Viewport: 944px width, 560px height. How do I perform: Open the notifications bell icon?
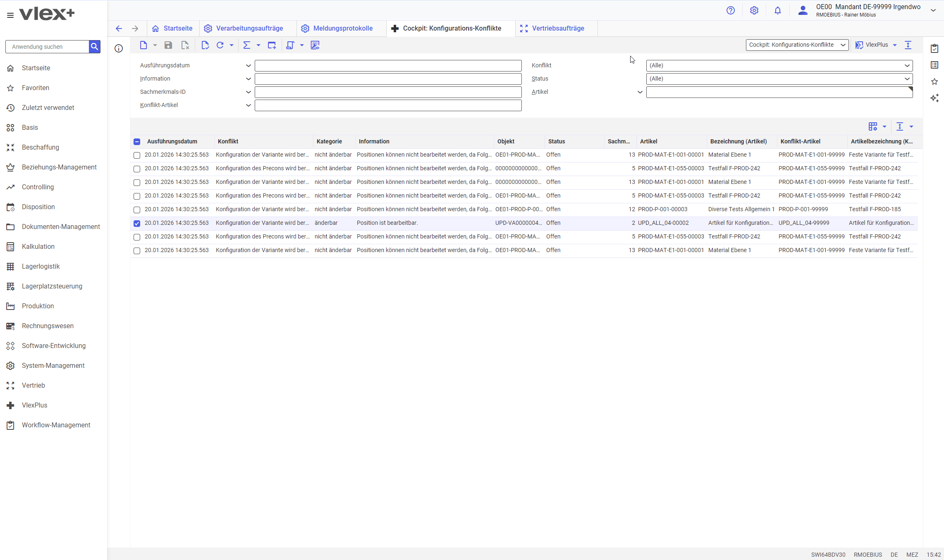tap(777, 11)
